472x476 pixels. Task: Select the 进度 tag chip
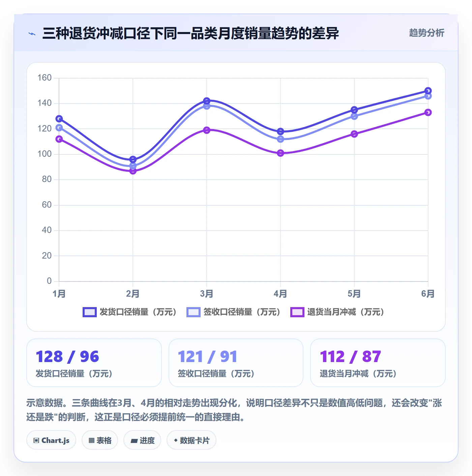coord(142,440)
